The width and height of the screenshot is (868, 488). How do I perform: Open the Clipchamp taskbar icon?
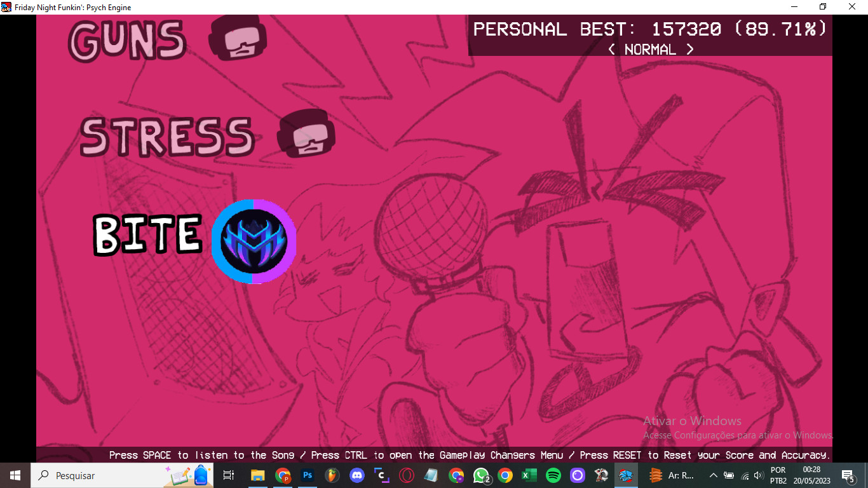point(382,475)
